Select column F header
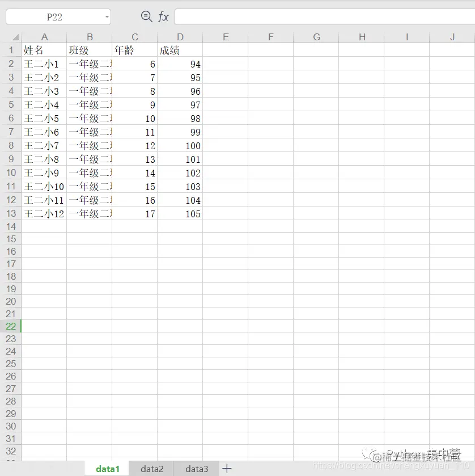 tap(271, 37)
